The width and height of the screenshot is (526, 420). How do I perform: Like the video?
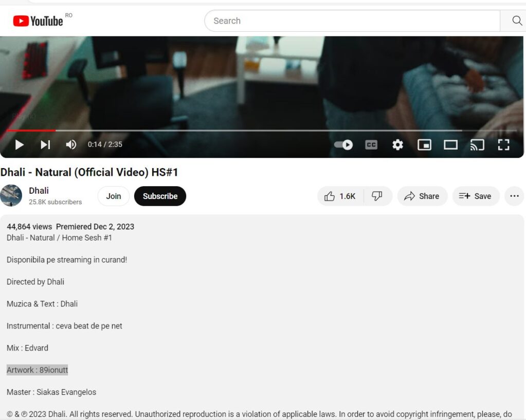(340, 196)
